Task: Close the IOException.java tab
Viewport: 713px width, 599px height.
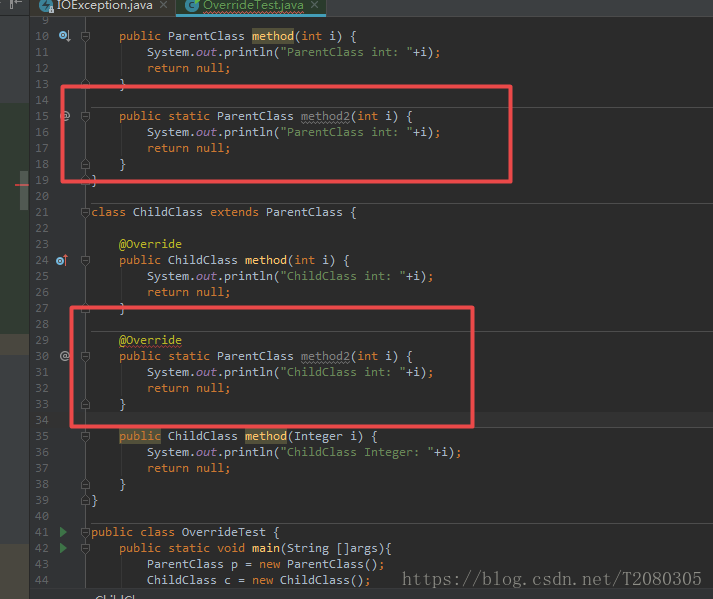Action: [x=164, y=5]
